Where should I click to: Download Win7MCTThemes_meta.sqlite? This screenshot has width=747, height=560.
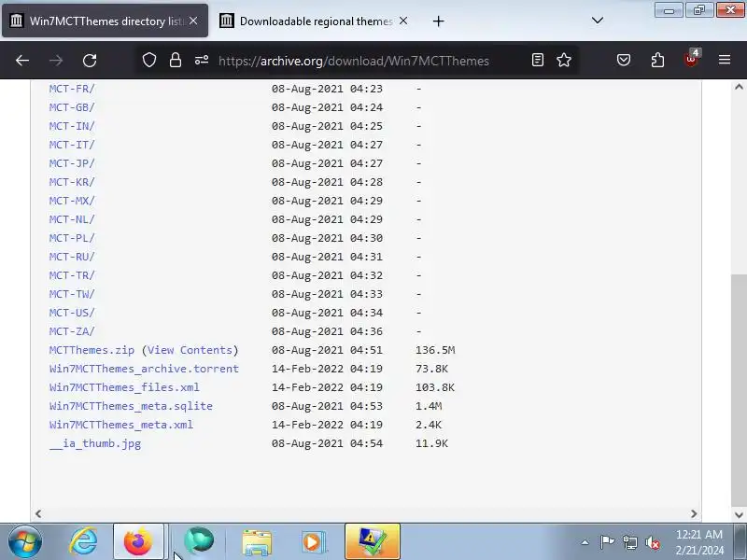tap(131, 406)
